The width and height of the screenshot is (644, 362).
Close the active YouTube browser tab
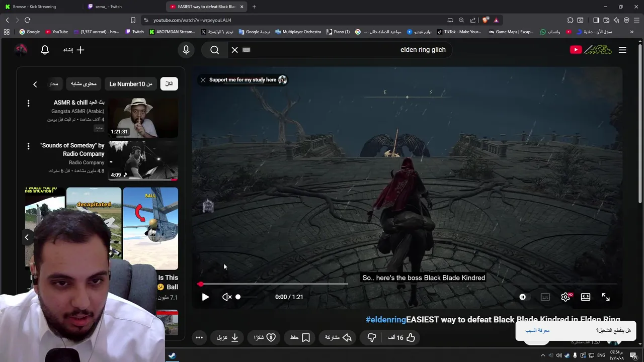click(x=242, y=7)
